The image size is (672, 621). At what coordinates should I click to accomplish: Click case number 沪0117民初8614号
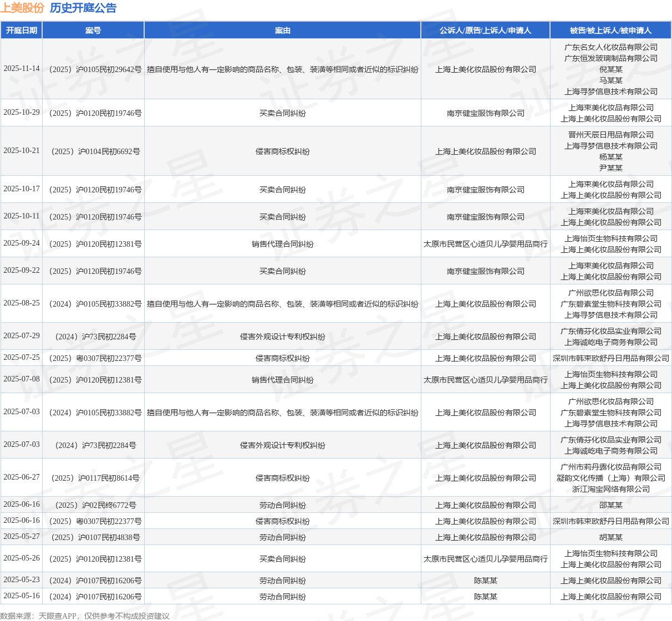[93, 478]
